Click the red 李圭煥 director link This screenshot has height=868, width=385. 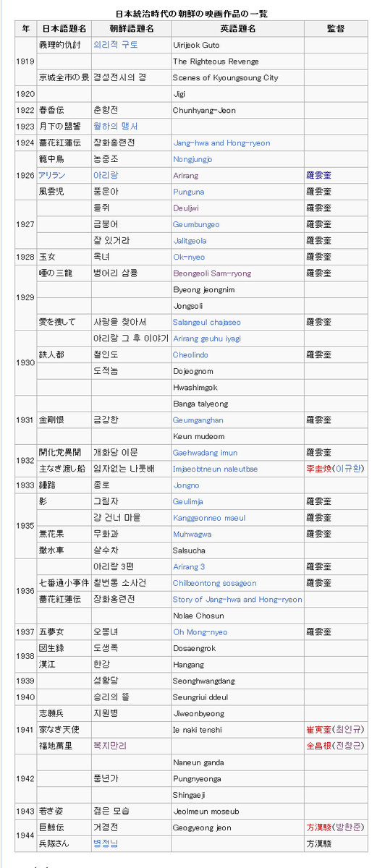pos(319,469)
